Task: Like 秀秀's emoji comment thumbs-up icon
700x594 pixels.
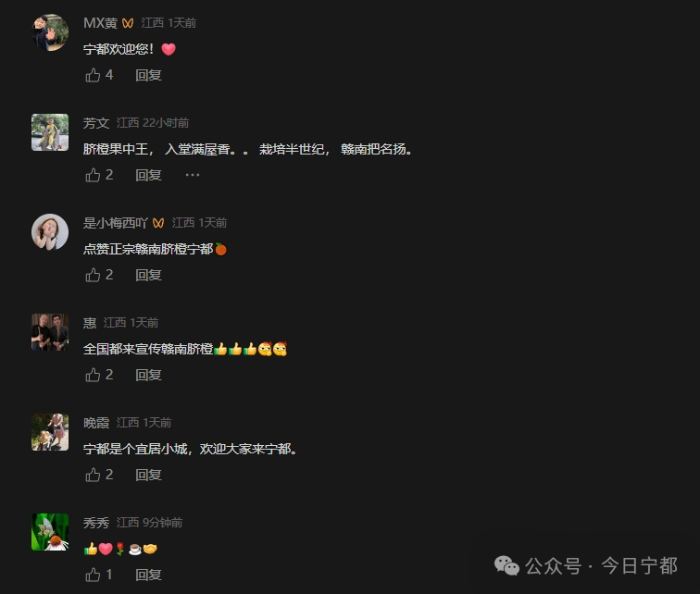Action: tap(93, 575)
